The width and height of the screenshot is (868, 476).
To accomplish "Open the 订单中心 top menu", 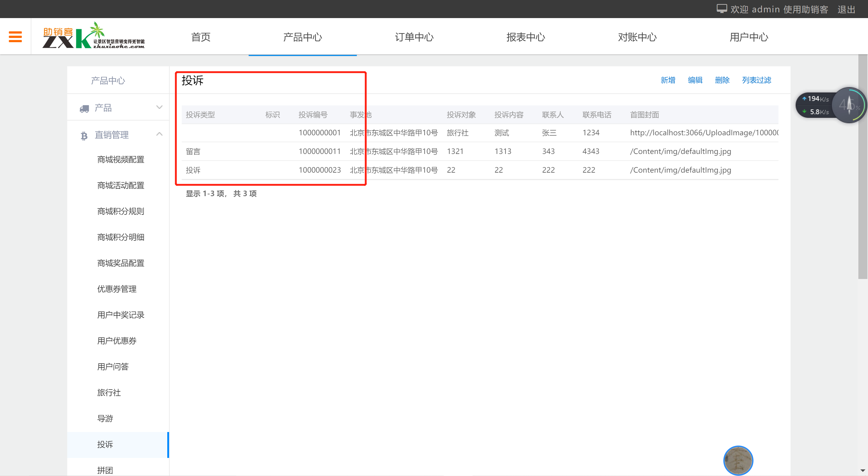I will [x=414, y=37].
